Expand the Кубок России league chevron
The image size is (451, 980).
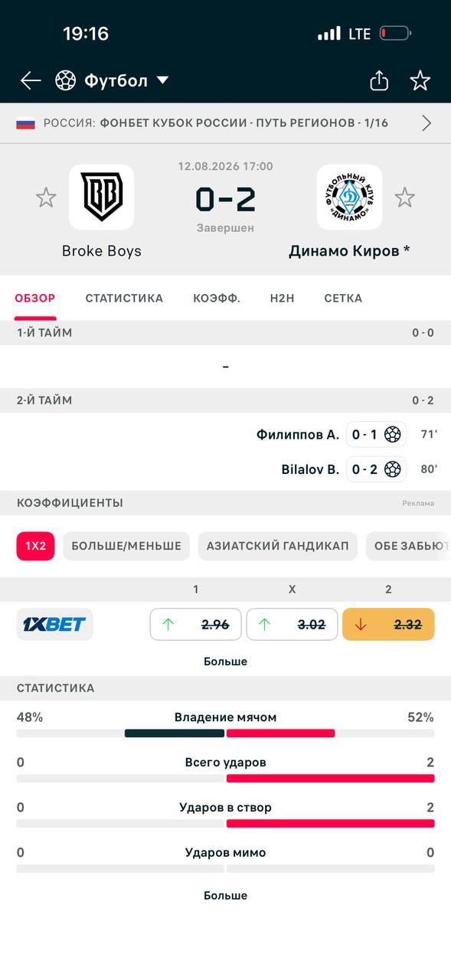click(x=426, y=123)
